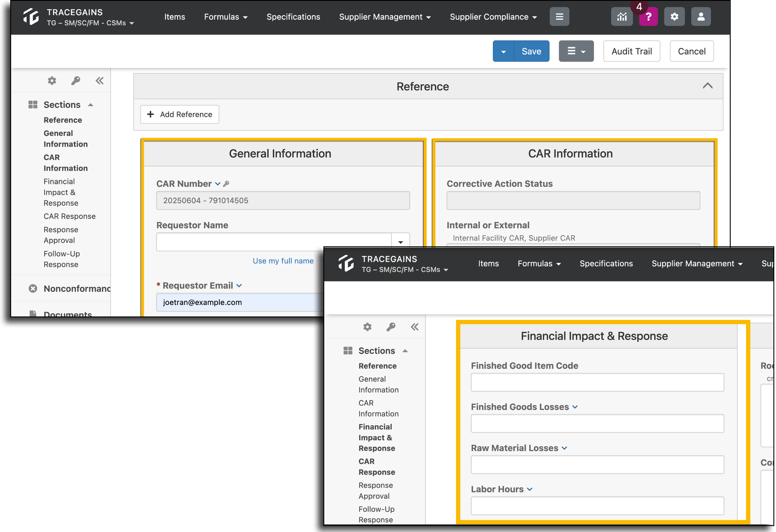The image size is (776, 532).
Task: Click the Finished Goods Losses input field
Action: tap(598, 423)
